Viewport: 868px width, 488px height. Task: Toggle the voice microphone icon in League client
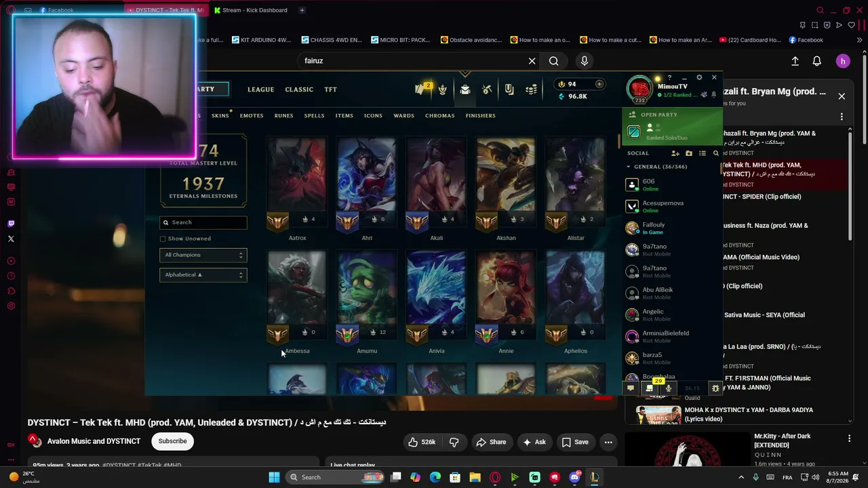pos(669,388)
